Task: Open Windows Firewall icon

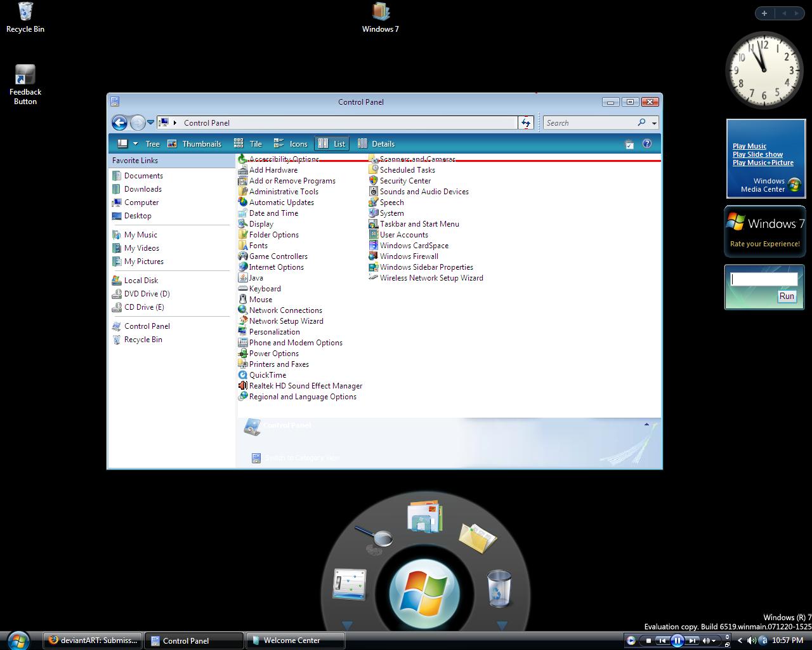Action: [x=374, y=256]
